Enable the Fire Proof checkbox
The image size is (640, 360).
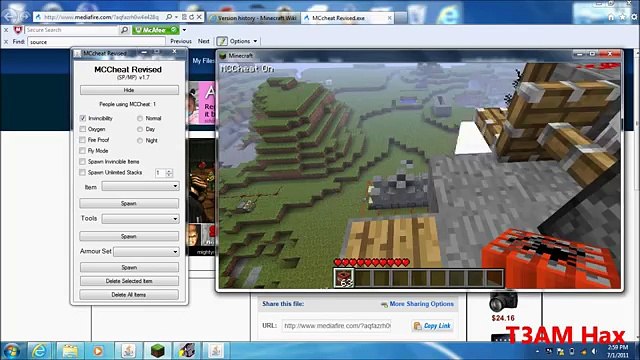[x=83, y=140]
